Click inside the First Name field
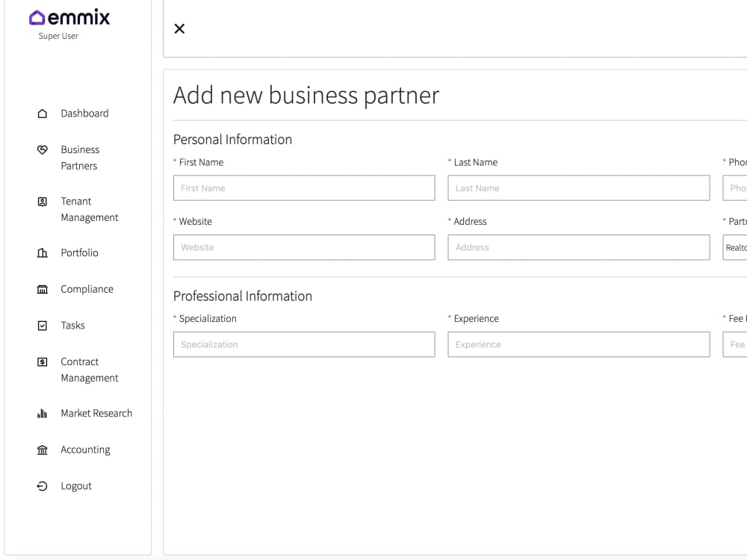The image size is (747, 560). tap(303, 187)
